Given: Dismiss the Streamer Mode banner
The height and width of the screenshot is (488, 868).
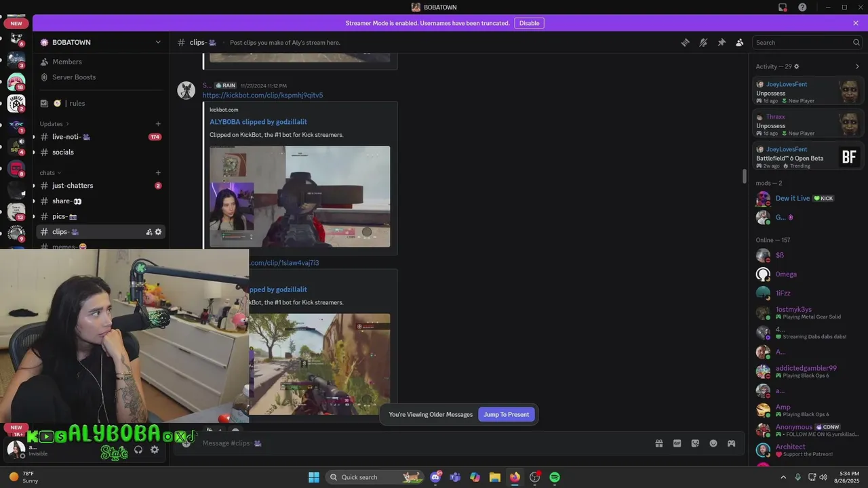Looking at the screenshot, I should coord(856,23).
